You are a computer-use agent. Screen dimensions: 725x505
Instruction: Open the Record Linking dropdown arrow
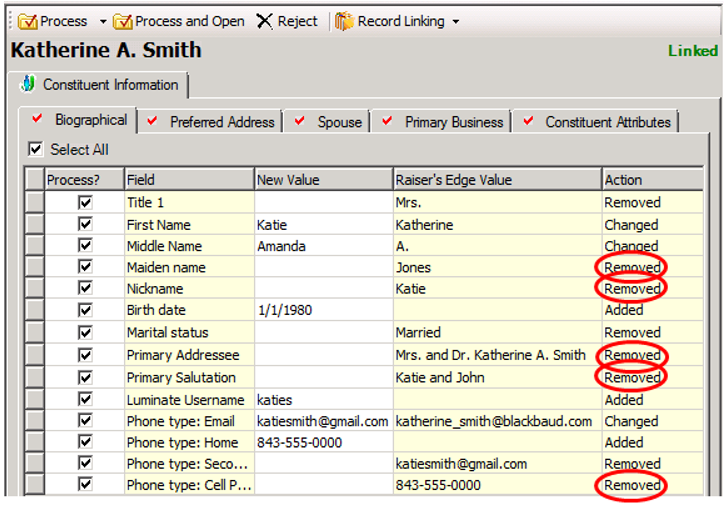456,21
